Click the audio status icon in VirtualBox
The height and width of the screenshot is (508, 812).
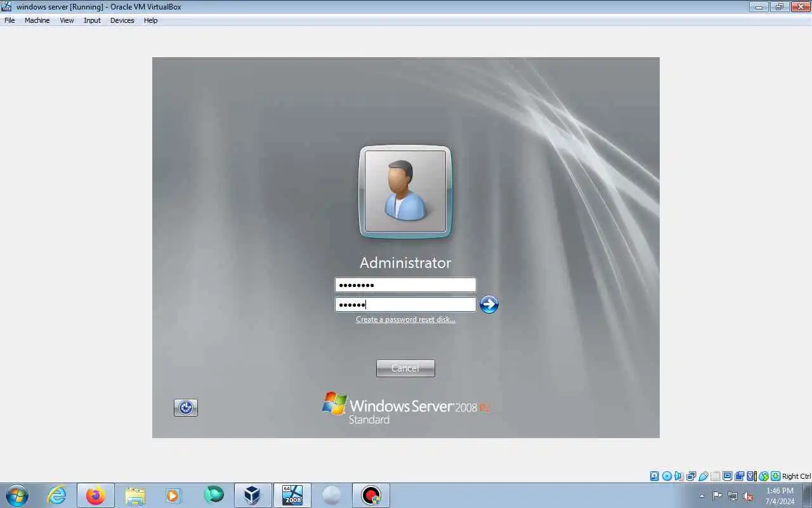click(679, 476)
